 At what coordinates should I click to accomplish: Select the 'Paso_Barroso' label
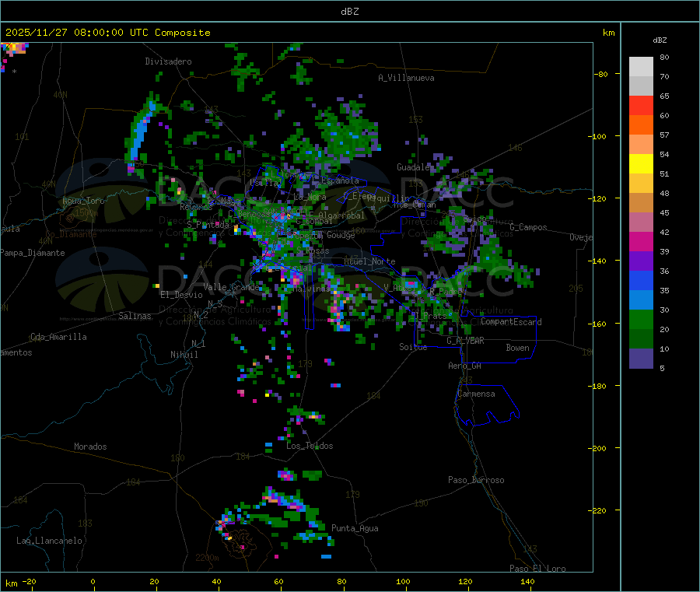pos(476,480)
